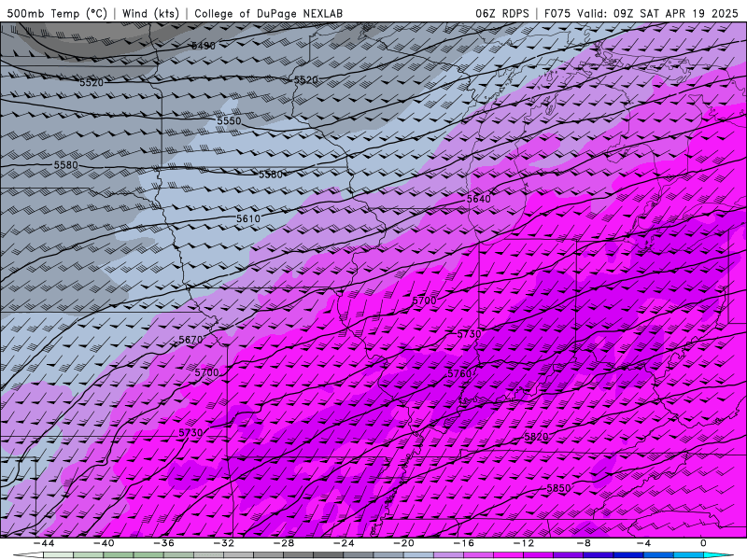Screen dimensions: 747x560
Task: Click the -20 colorbar tick label
Action: 404,543
